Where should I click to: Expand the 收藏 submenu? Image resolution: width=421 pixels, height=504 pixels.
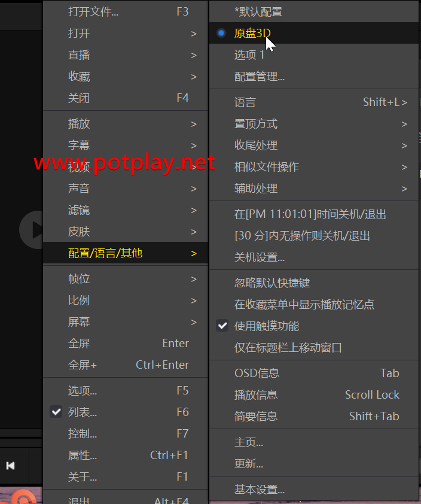point(126,77)
